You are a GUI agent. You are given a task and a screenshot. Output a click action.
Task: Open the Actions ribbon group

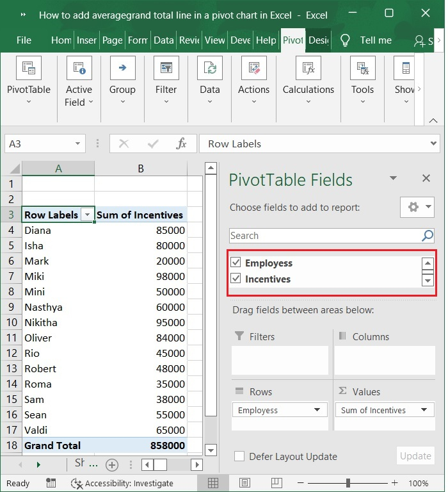[x=253, y=80]
